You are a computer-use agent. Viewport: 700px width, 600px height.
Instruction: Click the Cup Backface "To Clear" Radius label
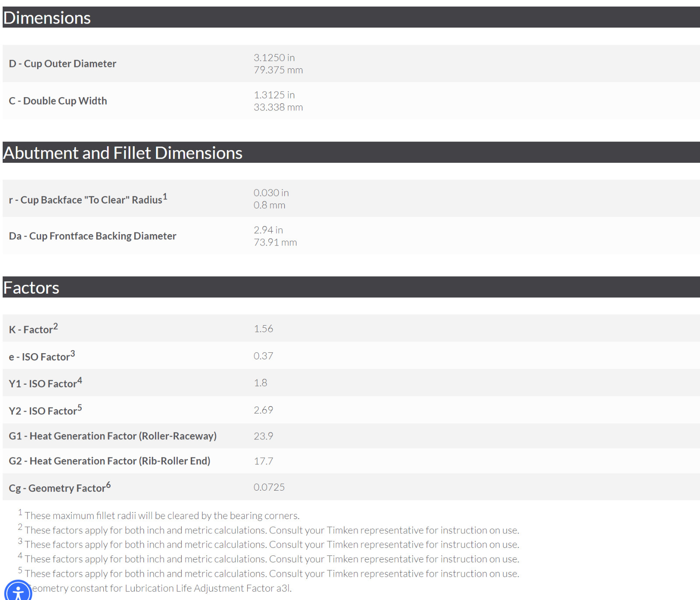(x=88, y=199)
